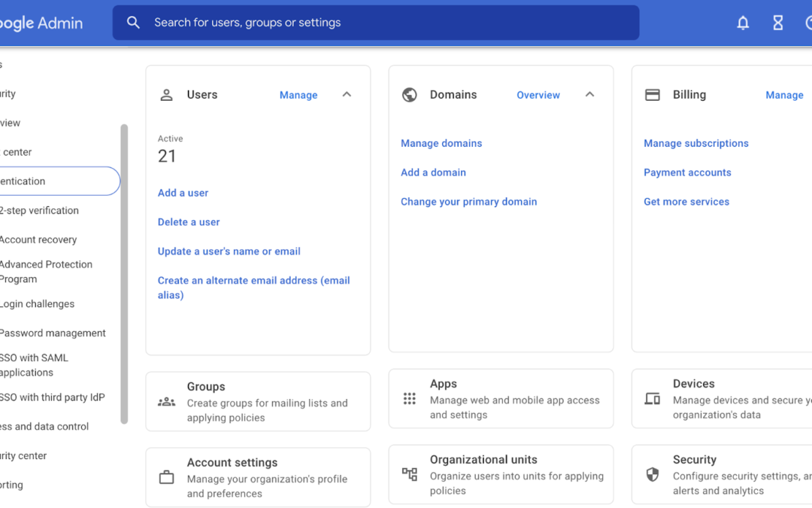Click the Users Manage link

click(298, 95)
